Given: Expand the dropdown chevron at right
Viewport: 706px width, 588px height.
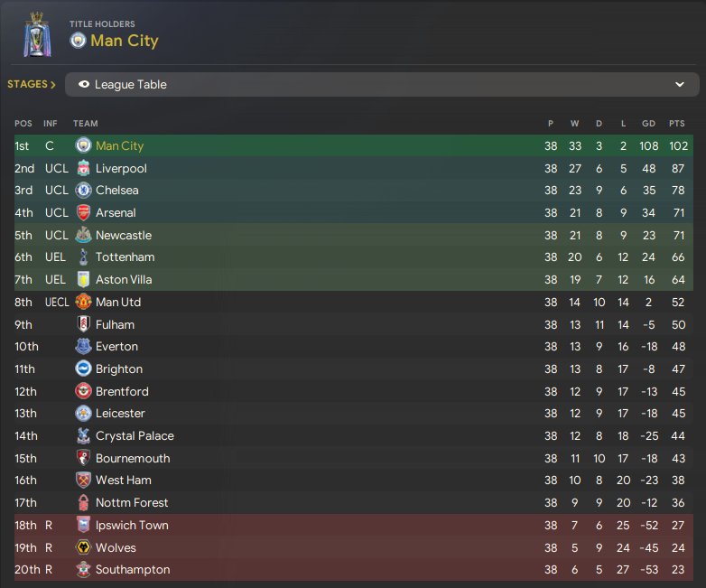Looking at the screenshot, I should [x=680, y=85].
